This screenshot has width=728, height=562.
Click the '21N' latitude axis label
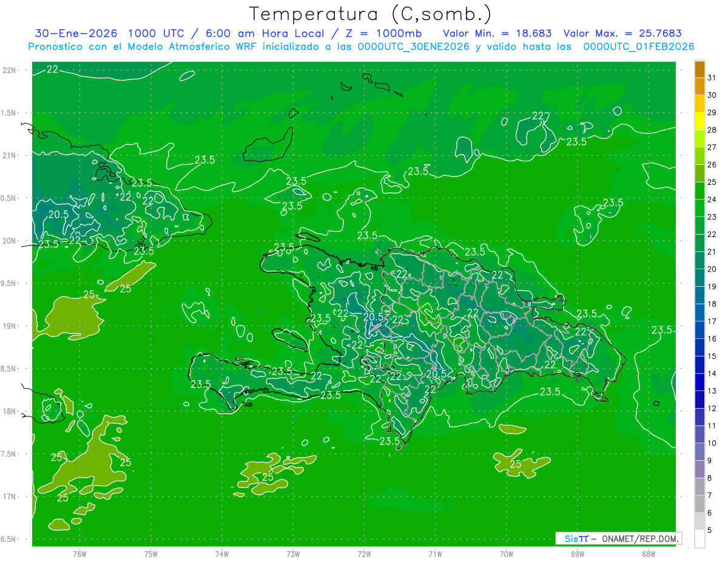tap(10, 155)
